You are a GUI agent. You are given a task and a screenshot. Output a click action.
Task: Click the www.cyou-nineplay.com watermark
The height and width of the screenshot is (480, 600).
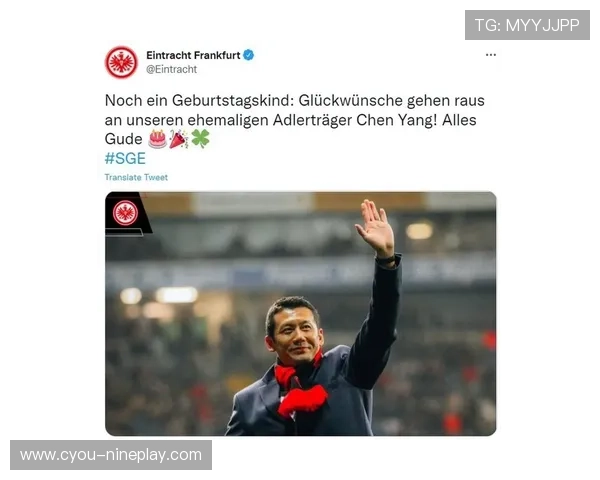[x=111, y=455]
